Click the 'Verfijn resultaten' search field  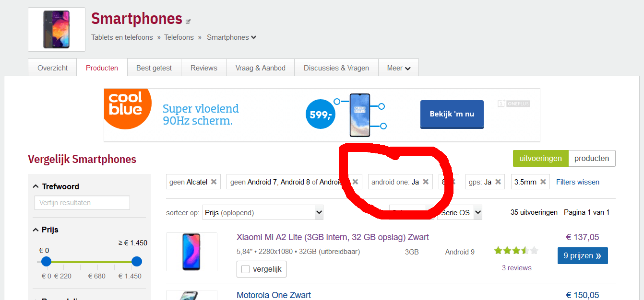click(82, 203)
